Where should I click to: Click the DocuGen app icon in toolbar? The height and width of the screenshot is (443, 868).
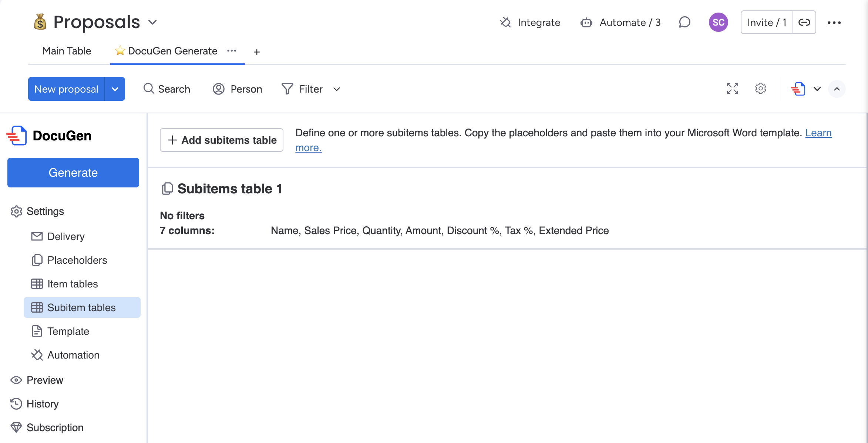click(x=798, y=89)
